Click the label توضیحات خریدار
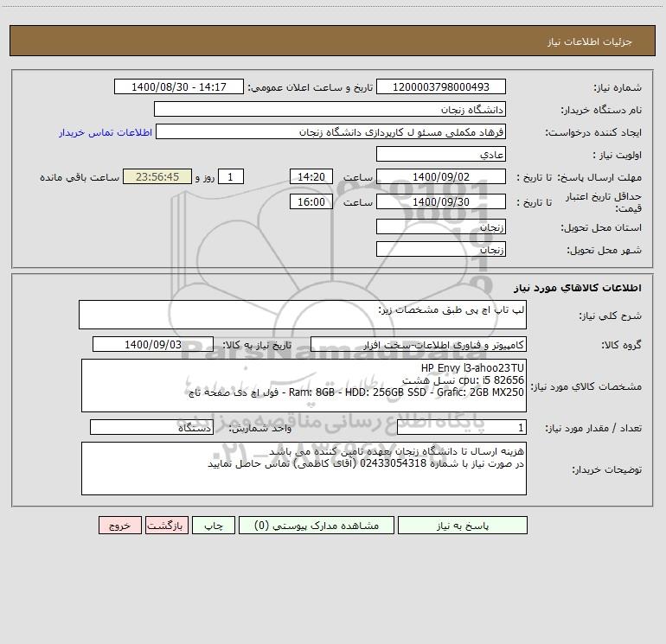The height and width of the screenshot is (644, 666). (607, 469)
